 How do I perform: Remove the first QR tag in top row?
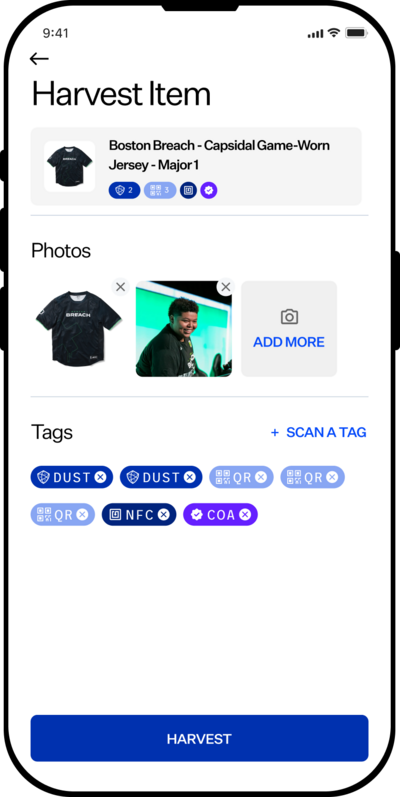tap(261, 477)
